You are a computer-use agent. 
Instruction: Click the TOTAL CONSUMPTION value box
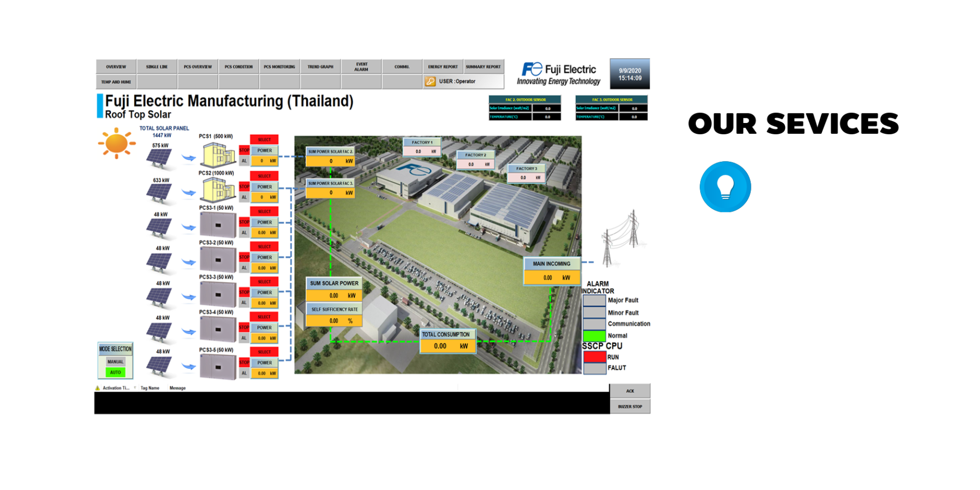(x=448, y=346)
